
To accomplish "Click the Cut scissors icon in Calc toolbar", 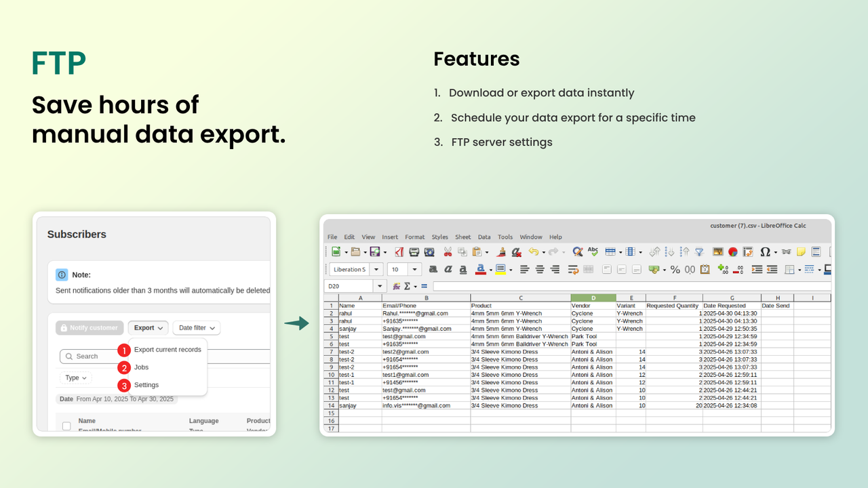I will [x=448, y=251].
